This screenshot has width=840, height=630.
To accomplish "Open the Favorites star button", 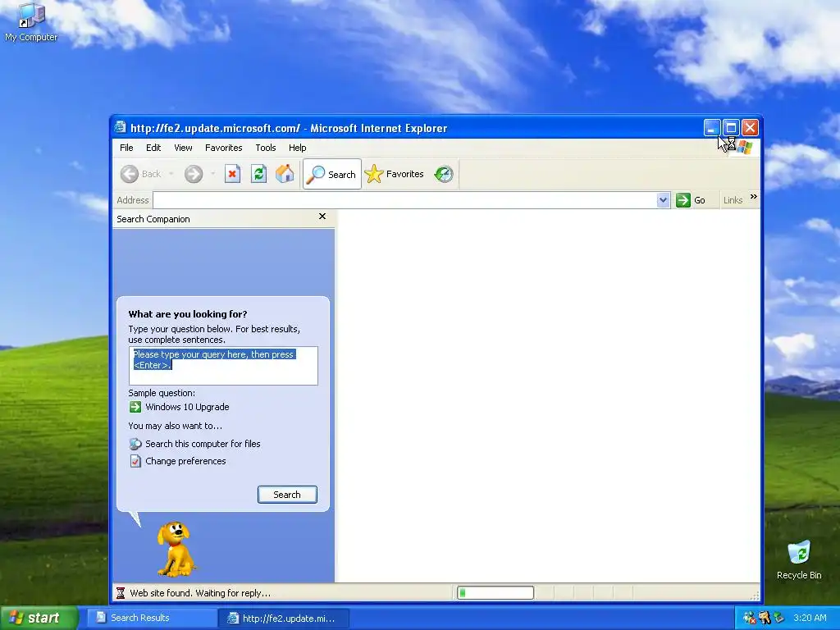I will point(395,174).
